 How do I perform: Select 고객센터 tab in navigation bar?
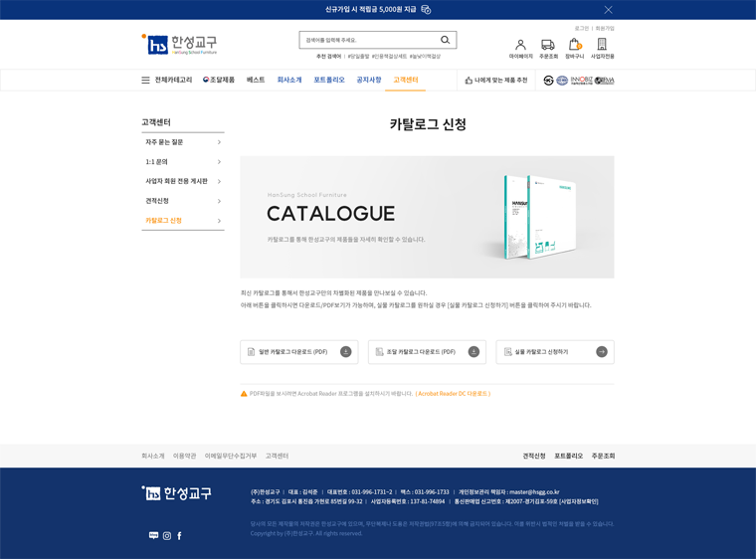pos(406,80)
